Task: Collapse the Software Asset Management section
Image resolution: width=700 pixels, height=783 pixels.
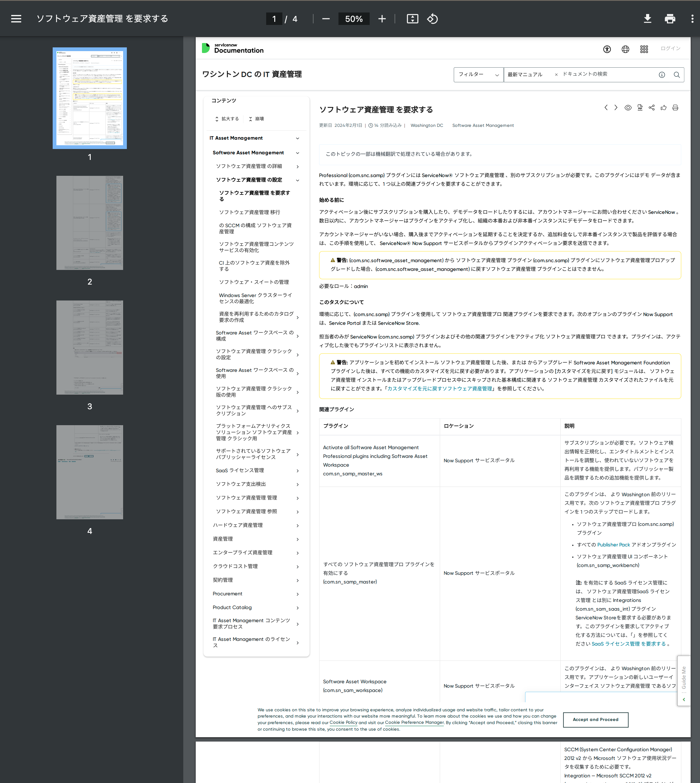Action: [297, 153]
